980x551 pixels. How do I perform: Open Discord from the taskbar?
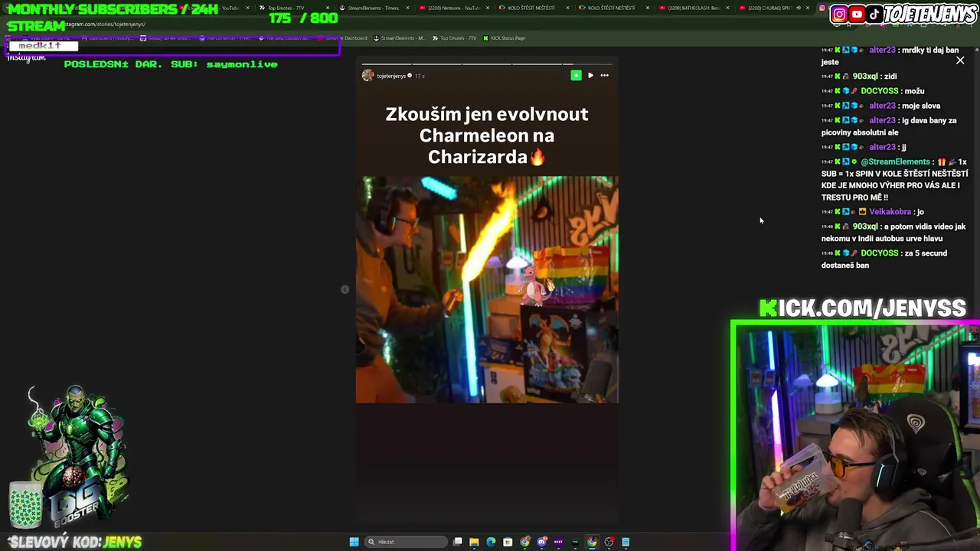(541, 542)
